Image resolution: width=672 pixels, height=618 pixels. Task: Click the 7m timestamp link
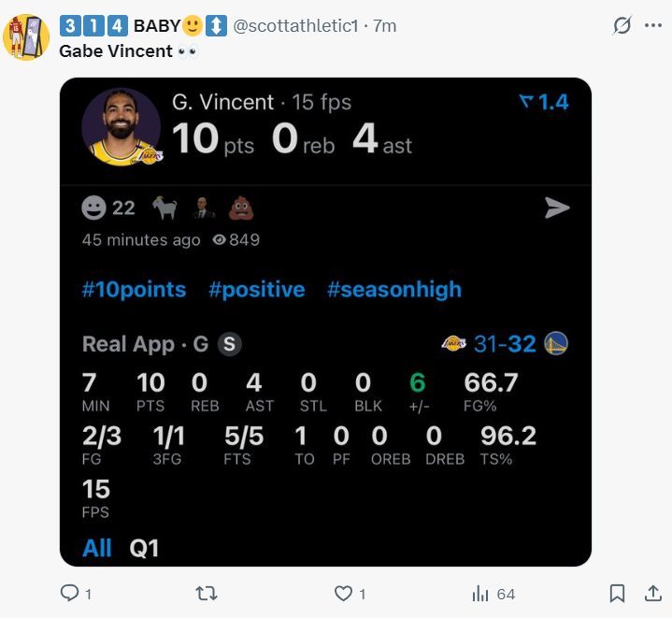pyautogui.click(x=384, y=25)
